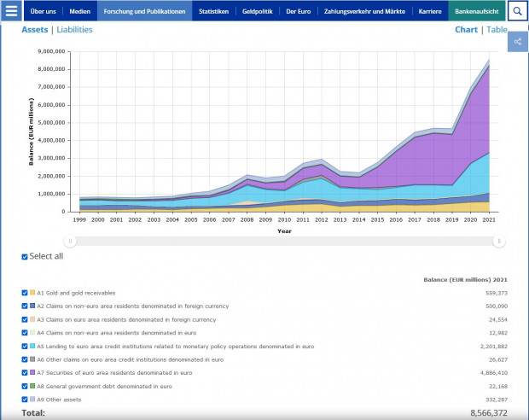This screenshot has width=529, height=420.
Task: Toggle the Select all checkbox
Action: pos(25,256)
